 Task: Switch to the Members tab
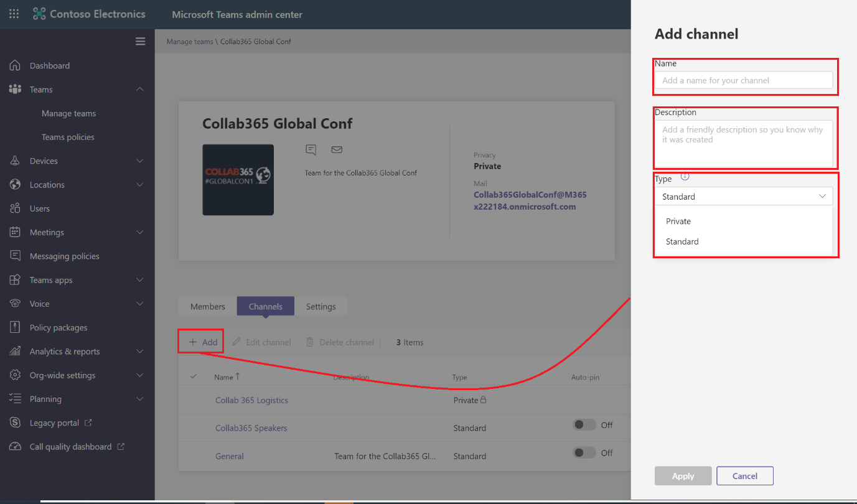point(208,306)
